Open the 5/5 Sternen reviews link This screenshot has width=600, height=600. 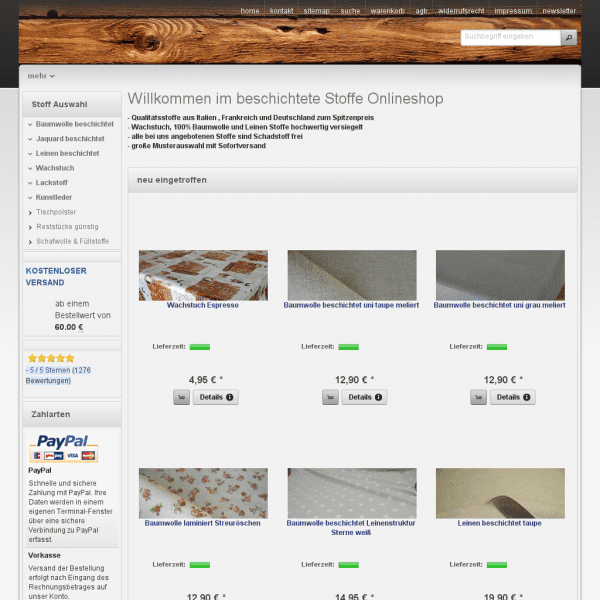[x=58, y=375]
